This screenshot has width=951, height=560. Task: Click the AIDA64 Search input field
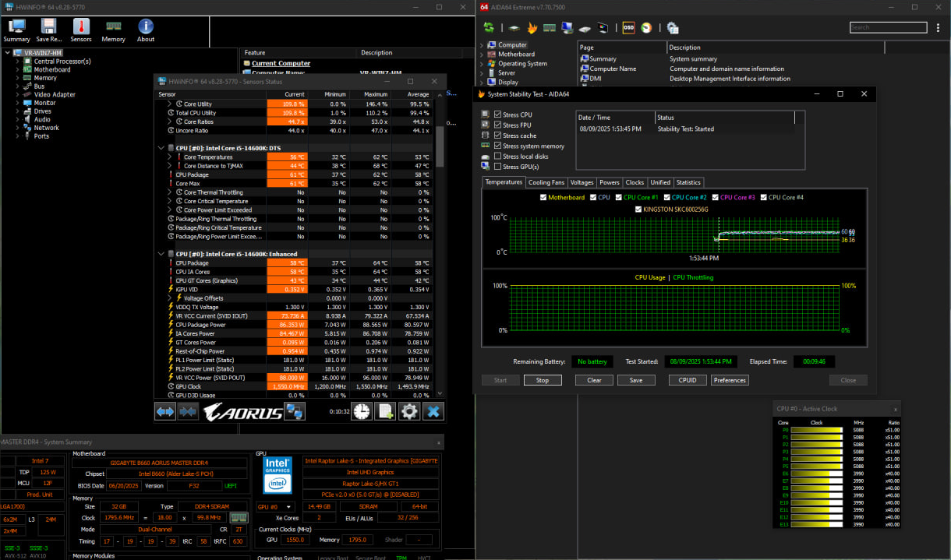coord(887,27)
